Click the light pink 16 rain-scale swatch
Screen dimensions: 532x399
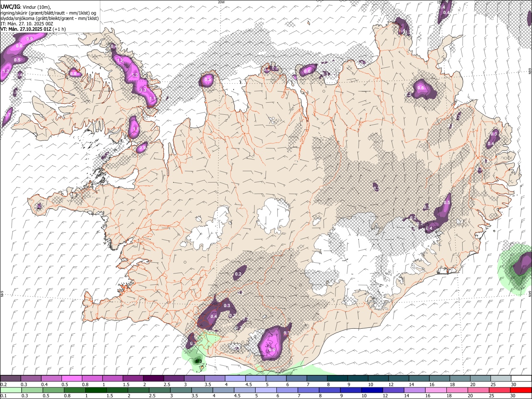(435, 390)
